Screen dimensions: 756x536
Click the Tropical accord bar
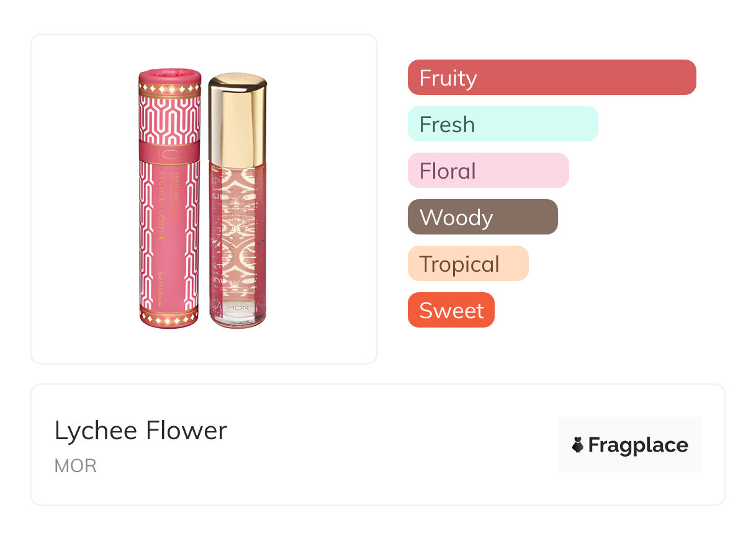pyautogui.click(x=467, y=264)
